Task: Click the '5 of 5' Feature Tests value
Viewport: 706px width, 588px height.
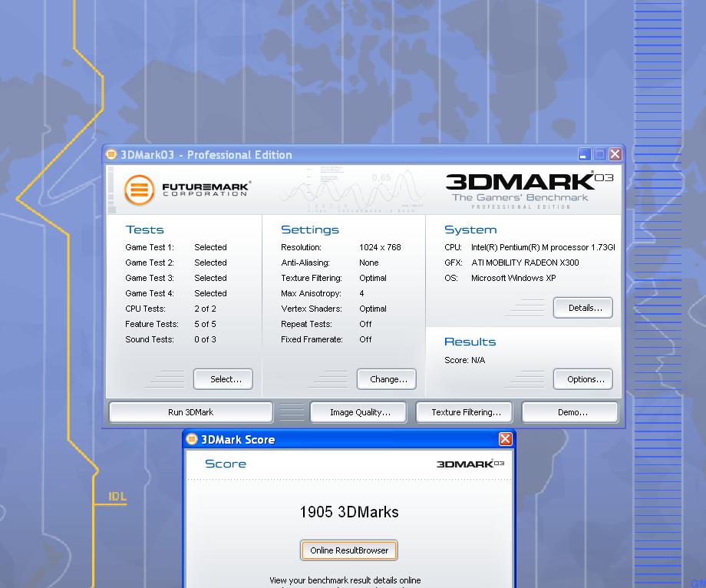Action: tap(206, 324)
